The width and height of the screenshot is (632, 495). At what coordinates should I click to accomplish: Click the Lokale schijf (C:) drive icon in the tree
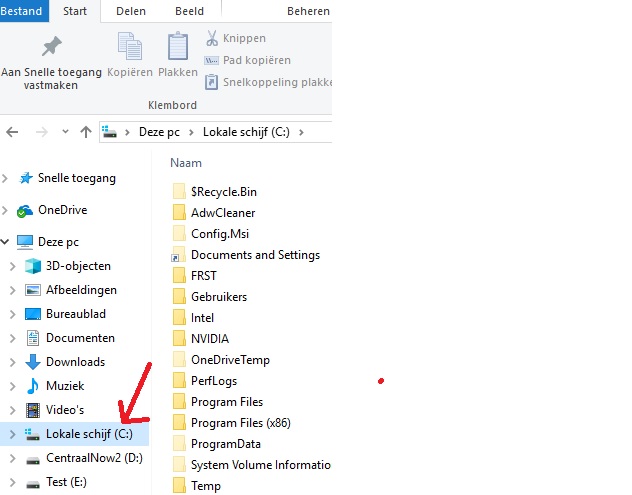[32, 434]
